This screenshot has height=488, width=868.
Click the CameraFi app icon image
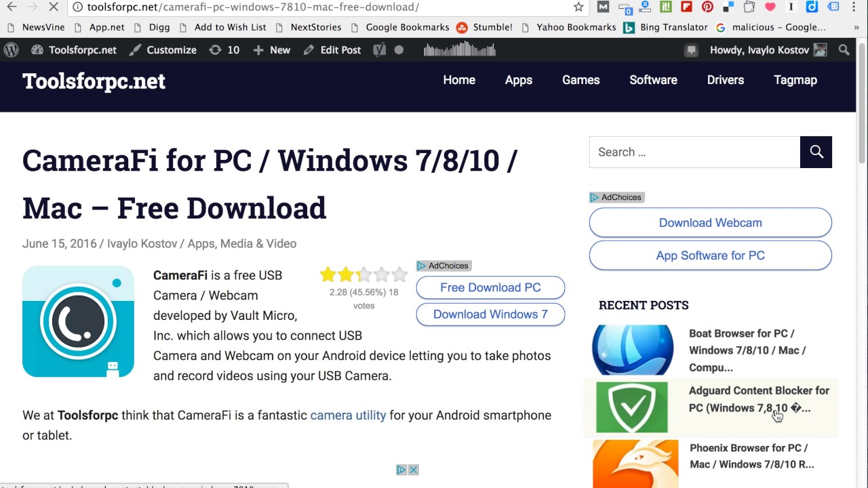click(x=78, y=321)
